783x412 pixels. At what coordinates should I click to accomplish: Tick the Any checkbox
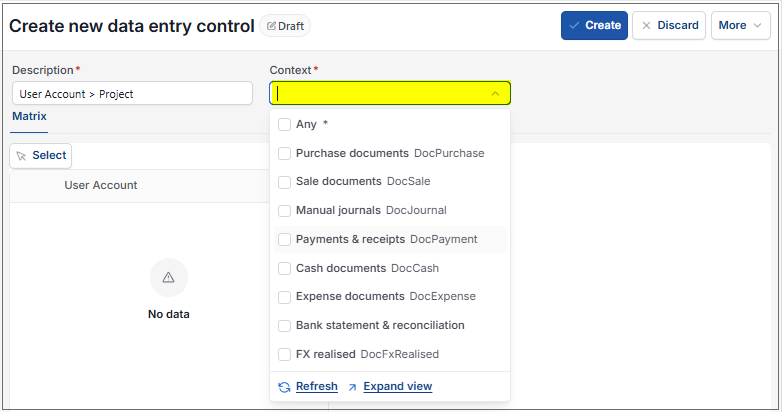coord(284,124)
